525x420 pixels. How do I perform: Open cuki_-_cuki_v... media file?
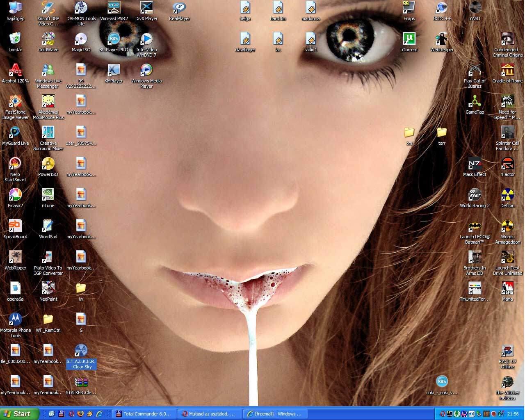pos(442,385)
